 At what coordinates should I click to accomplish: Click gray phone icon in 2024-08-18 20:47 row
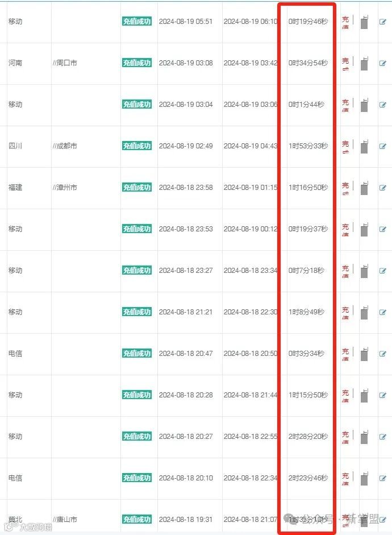(x=364, y=353)
